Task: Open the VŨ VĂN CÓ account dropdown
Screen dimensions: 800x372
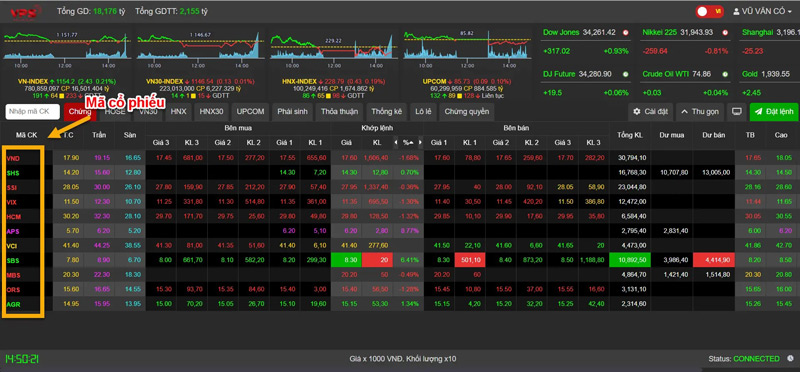Action: [x=763, y=12]
